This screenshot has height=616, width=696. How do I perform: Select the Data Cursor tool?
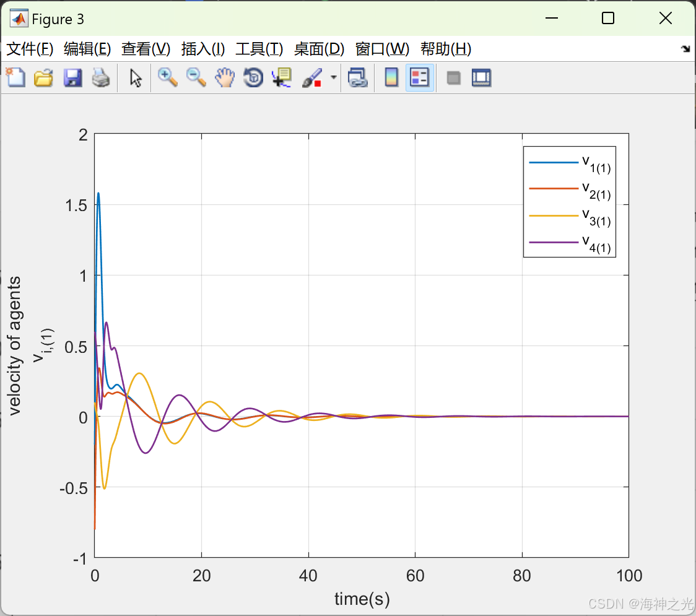coord(281,77)
